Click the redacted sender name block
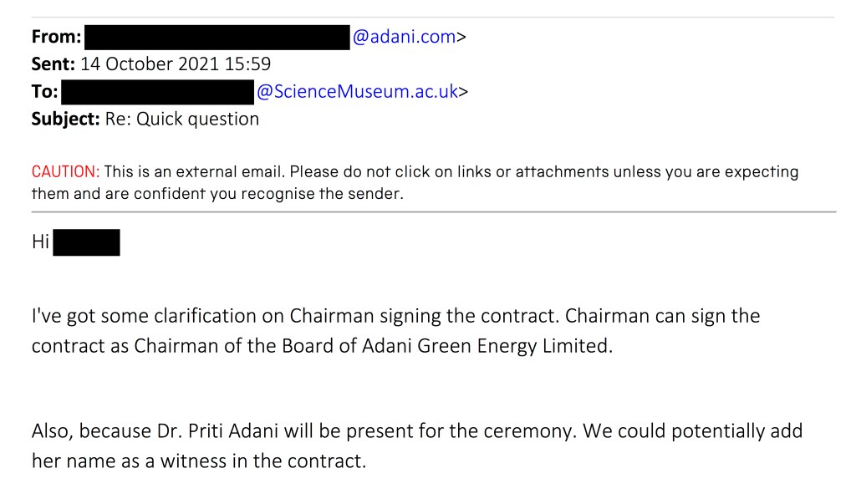Viewport: 856px width, 504px height. 217,38
